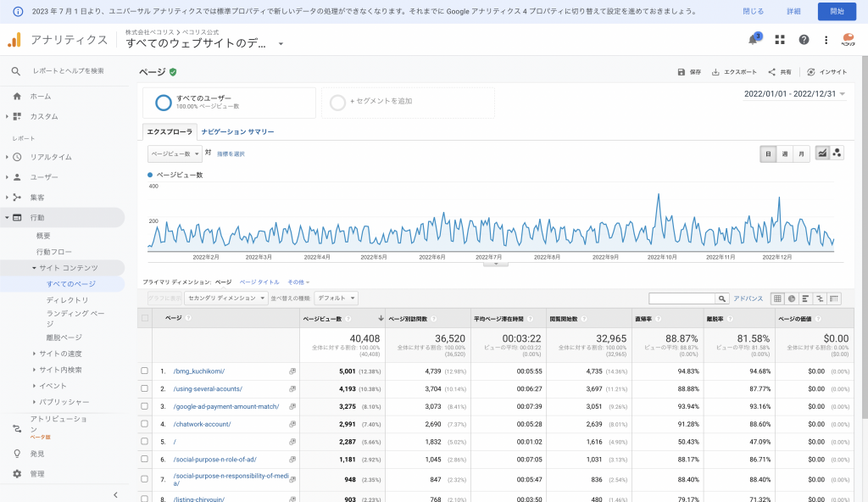Open the help question mark icon
Viewport: 868px width, 502px height.
[x=804, y=39]
